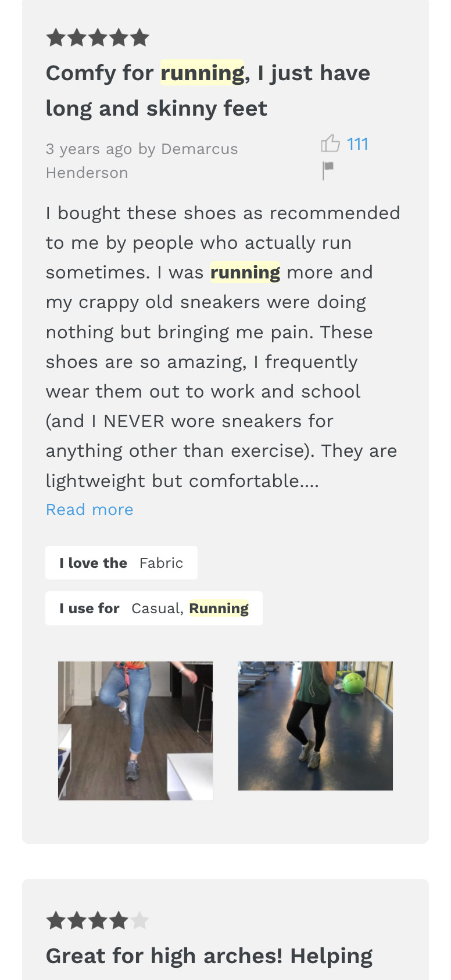Click the "I use for" label

[90, 609]
